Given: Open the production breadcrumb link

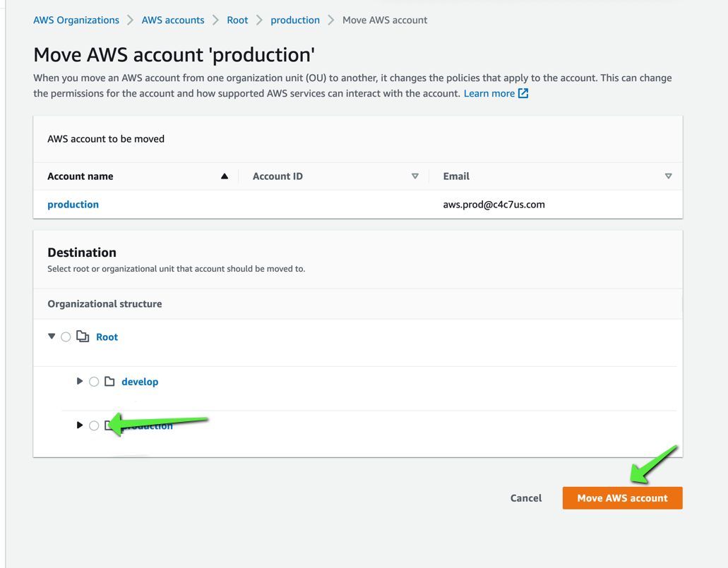Looking at the screenshot, I should (295, 20).
